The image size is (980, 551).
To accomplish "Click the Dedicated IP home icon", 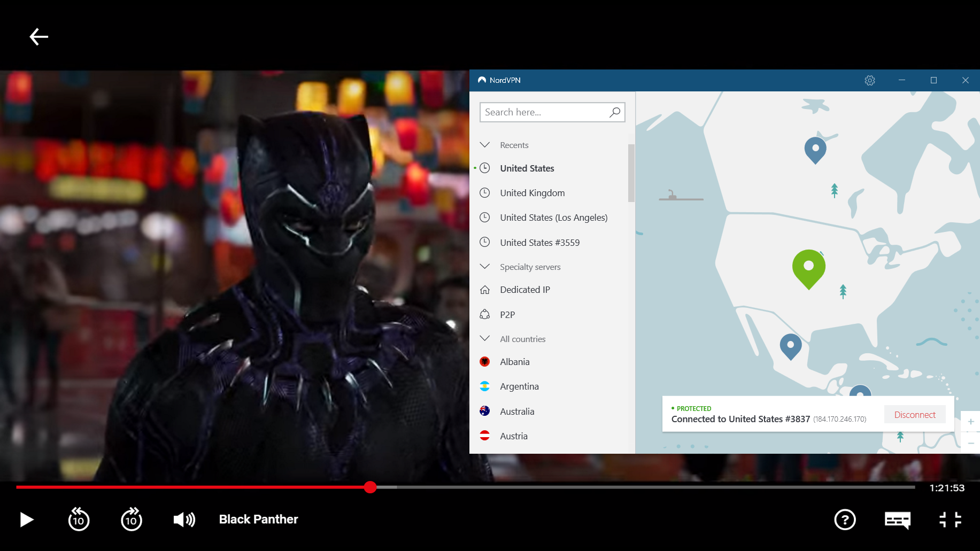I will (x=485, y=290).
